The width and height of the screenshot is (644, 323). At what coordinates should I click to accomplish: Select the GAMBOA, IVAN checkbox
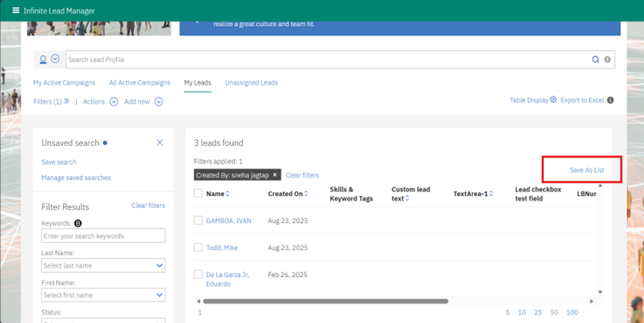click(198, 221)
